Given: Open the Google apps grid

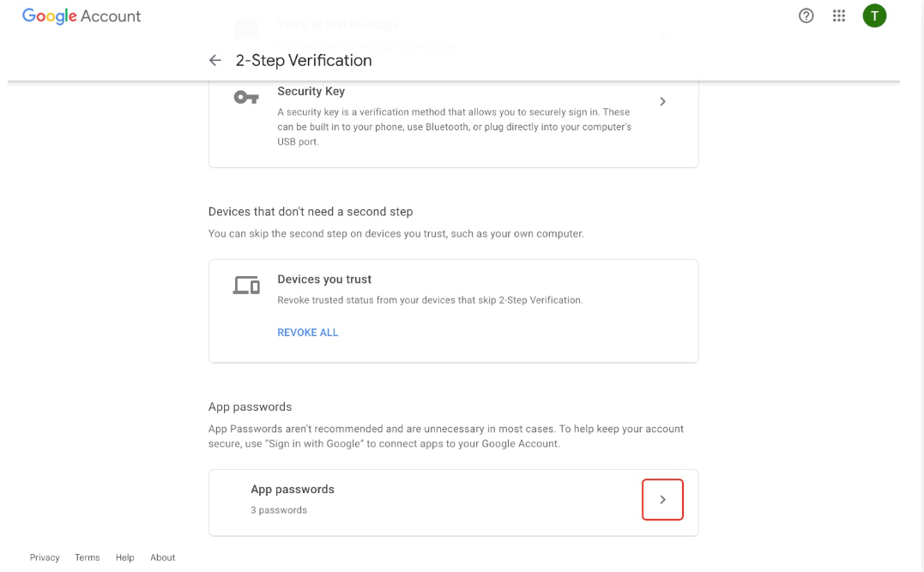Looking at the screenshot, I should (839, 15).
